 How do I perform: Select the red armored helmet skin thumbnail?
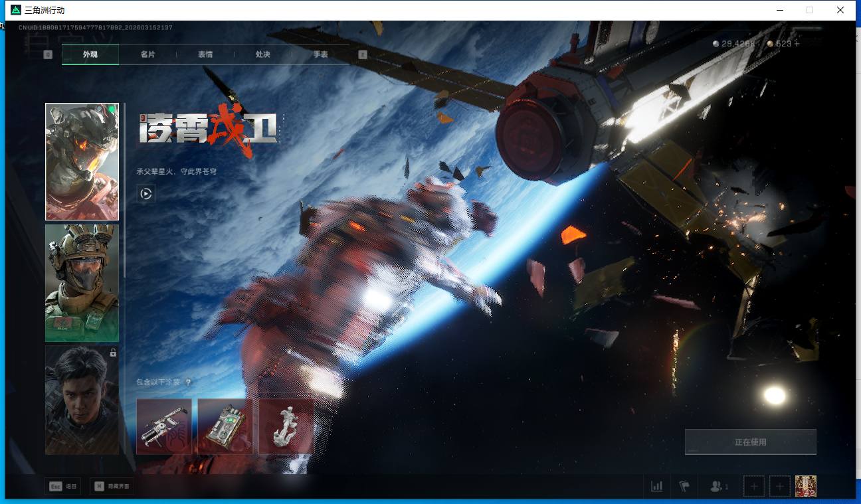click(x=82, y=161)
